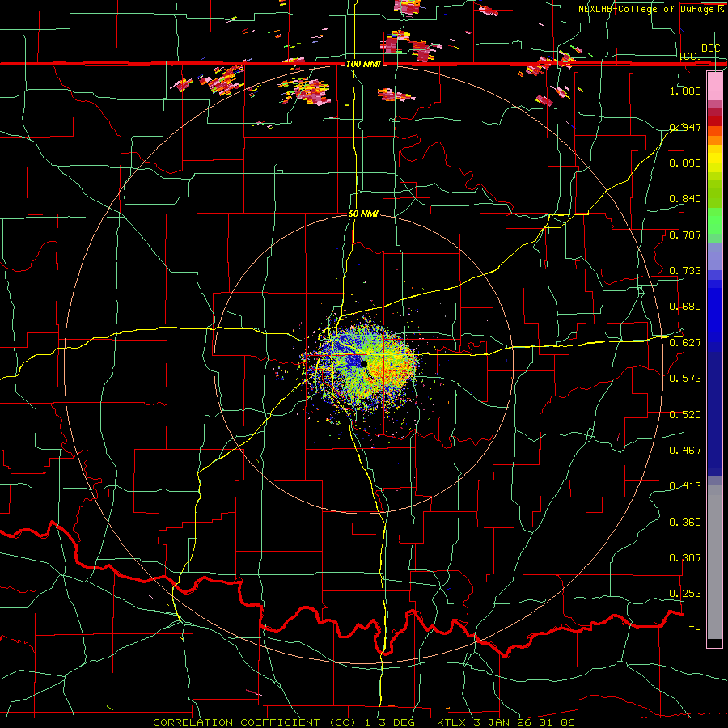Screen dimensions: 728x728
Task: Select the 0.360 scale value
Action: (685, 523)
